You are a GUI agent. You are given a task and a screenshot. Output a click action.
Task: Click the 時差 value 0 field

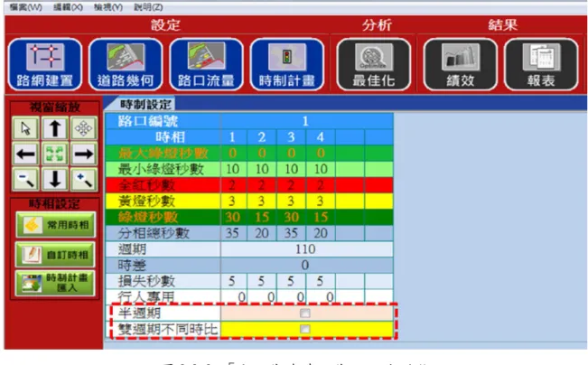click(x=306, y=266)
